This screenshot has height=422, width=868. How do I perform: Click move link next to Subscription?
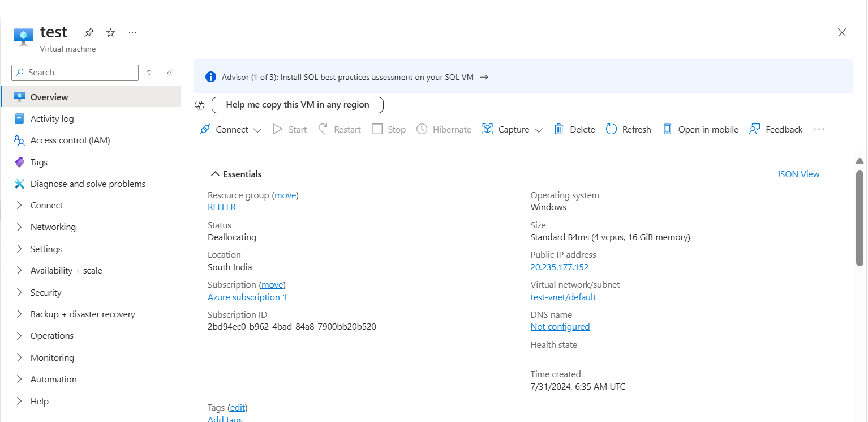272,284
